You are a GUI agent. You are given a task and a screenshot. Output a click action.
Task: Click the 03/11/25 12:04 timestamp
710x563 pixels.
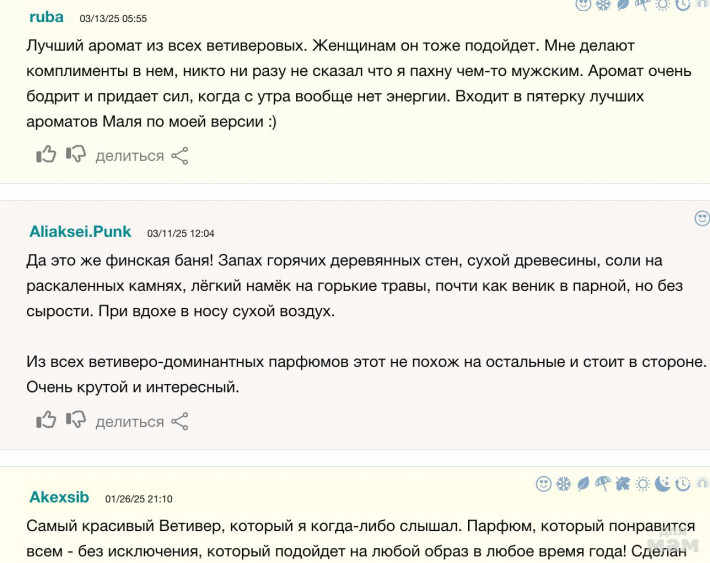180,233
